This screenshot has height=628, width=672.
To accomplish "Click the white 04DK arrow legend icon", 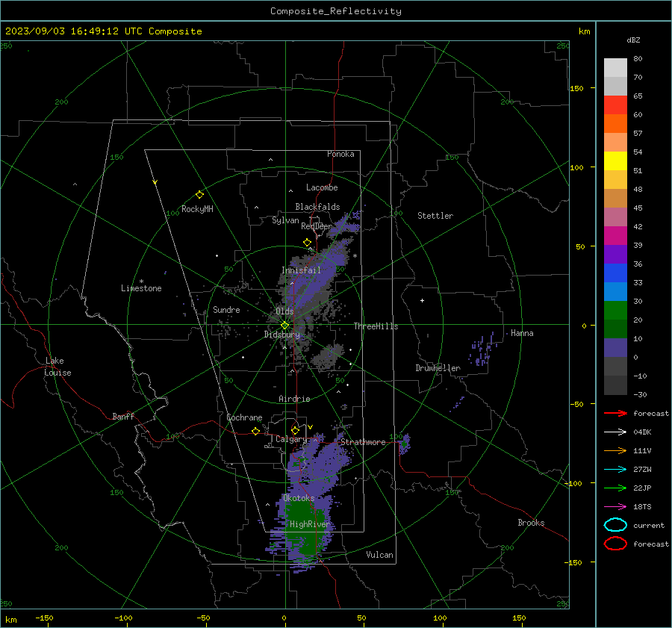I will pyautogui.click(x=615, y=432).
